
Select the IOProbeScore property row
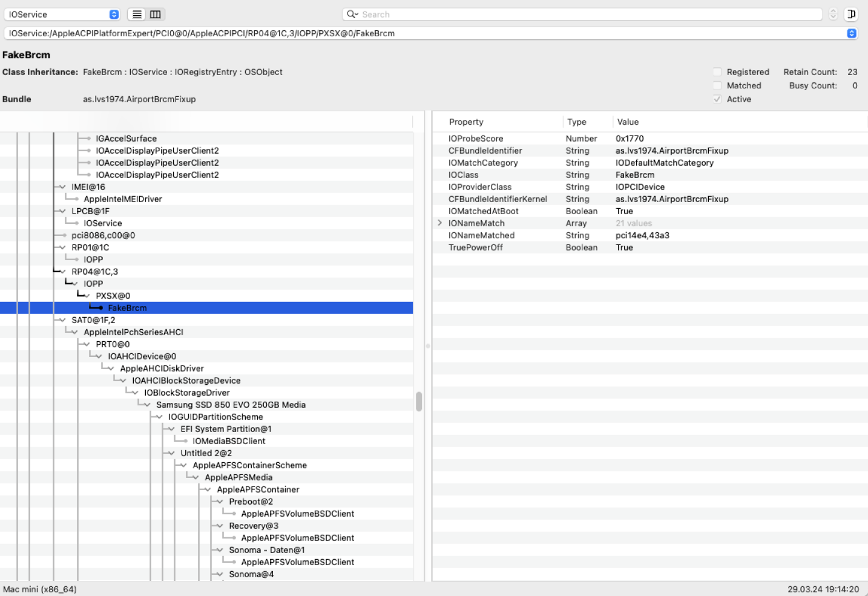coord(476,139)
